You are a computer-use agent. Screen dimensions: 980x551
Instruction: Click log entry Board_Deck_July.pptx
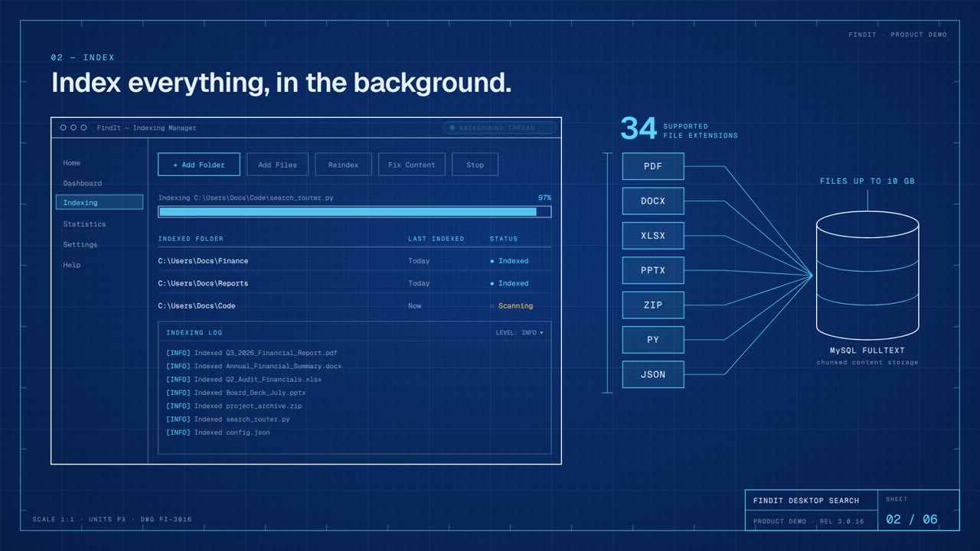236,393
